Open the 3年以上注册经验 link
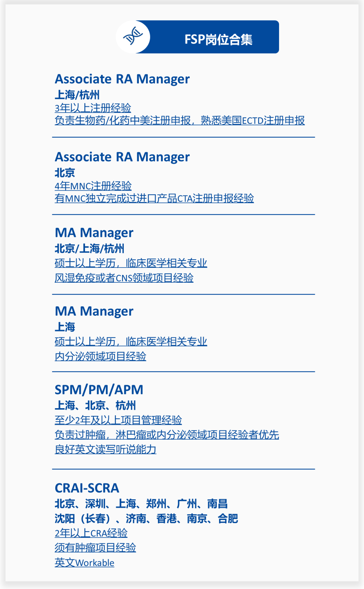 pos(93,108)
